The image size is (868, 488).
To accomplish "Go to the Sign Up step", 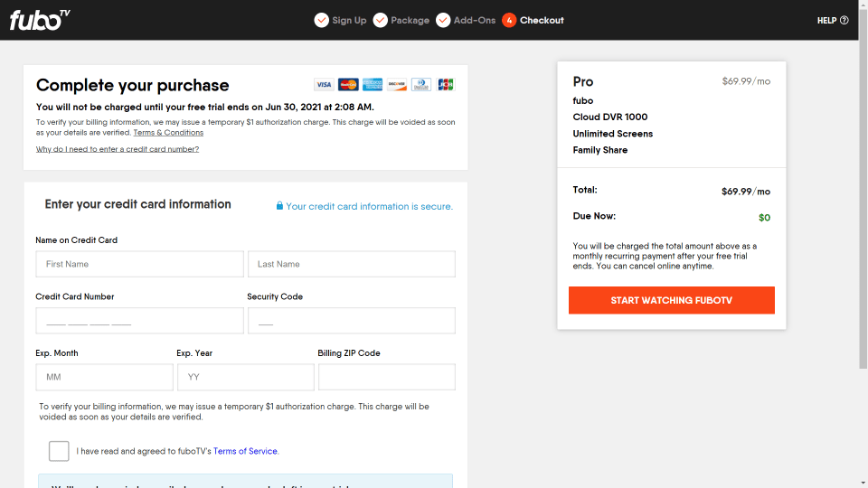I will pyautogui.click(x=349, y=21).
